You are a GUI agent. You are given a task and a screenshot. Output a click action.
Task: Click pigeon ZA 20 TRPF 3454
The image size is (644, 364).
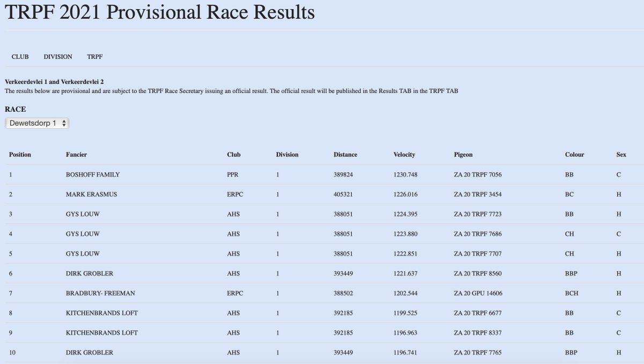pos(478,194)
